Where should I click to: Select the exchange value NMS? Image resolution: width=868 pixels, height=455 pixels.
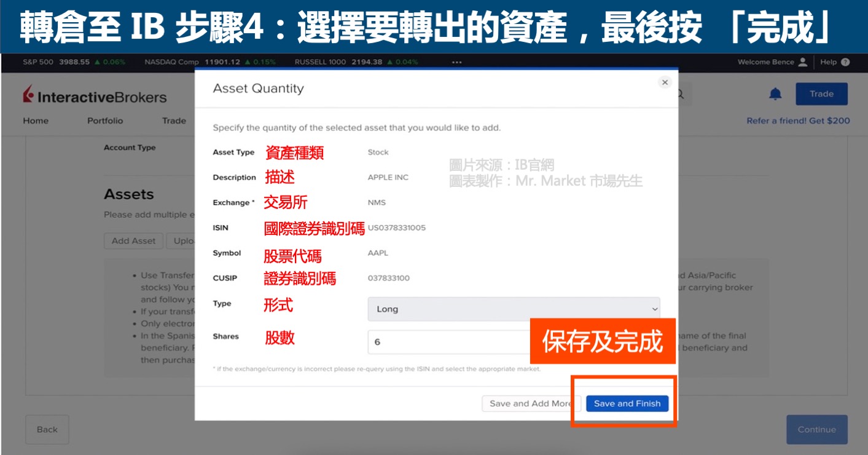pos(377,203)
